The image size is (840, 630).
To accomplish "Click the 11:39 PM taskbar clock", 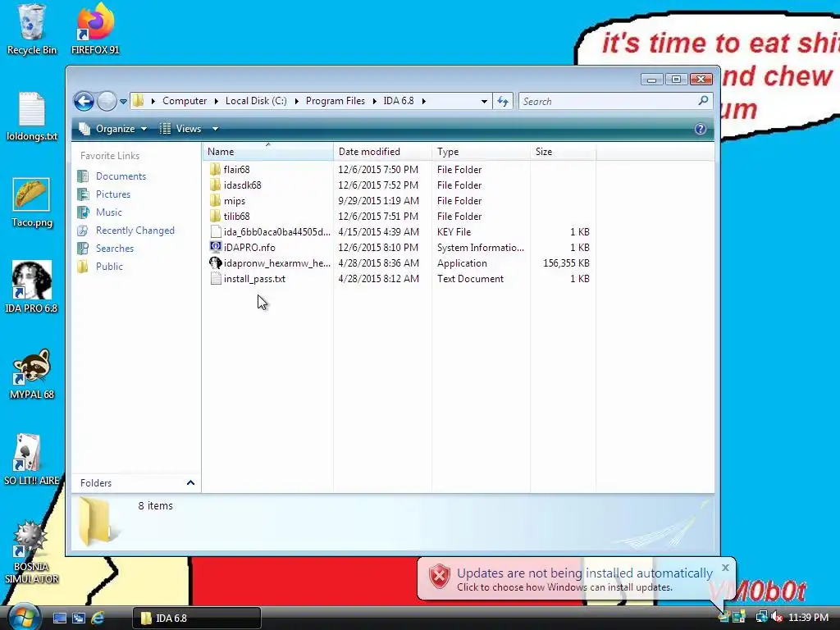I will [x=808, y=617].
